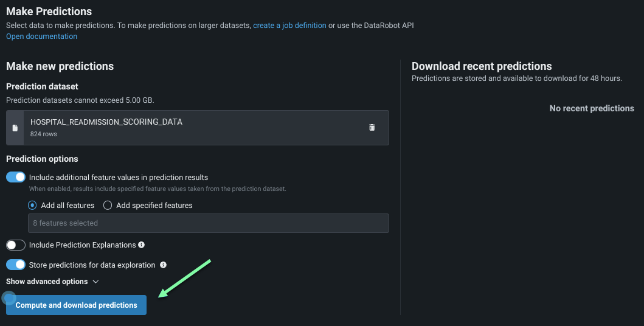Choose the Add specified features radio option
This screenshot has width=644, height=326.
tap(108, 206)
